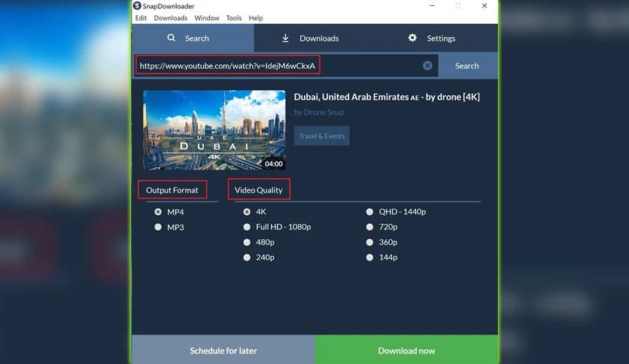Click the Search button beside URL field
This screenshot has width=629, height=364.
coord(467,65)
